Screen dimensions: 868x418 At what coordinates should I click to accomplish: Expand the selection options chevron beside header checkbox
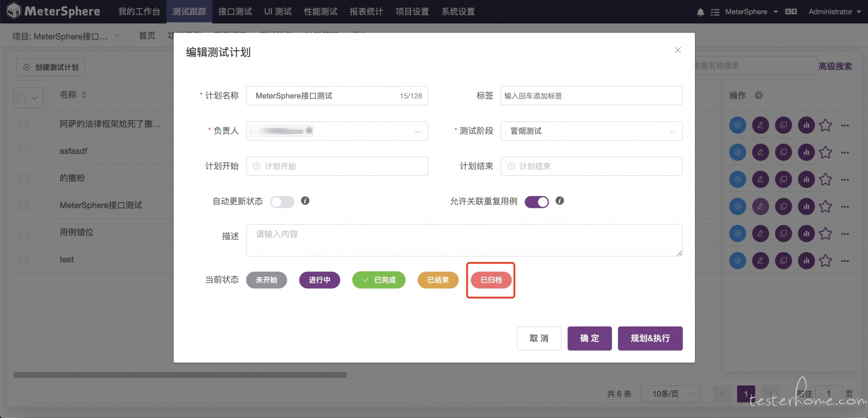(x=34, y=98)
